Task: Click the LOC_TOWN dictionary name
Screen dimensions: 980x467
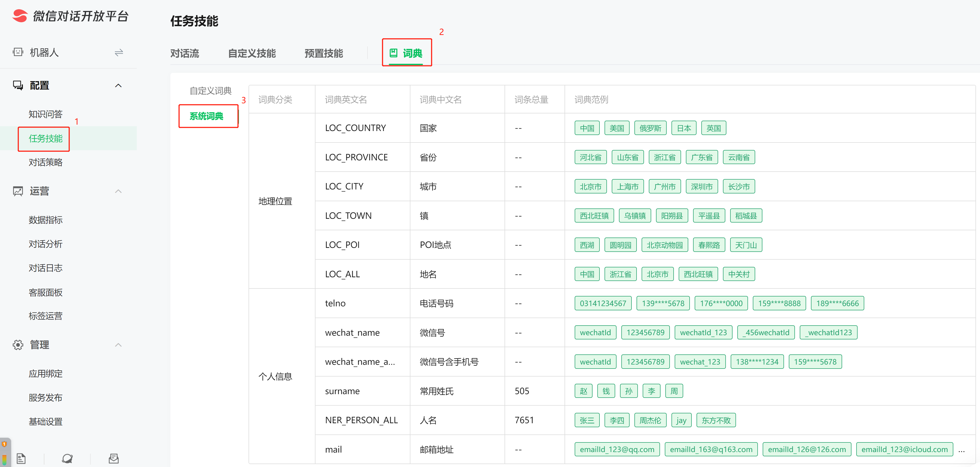Action: (349, 216)
